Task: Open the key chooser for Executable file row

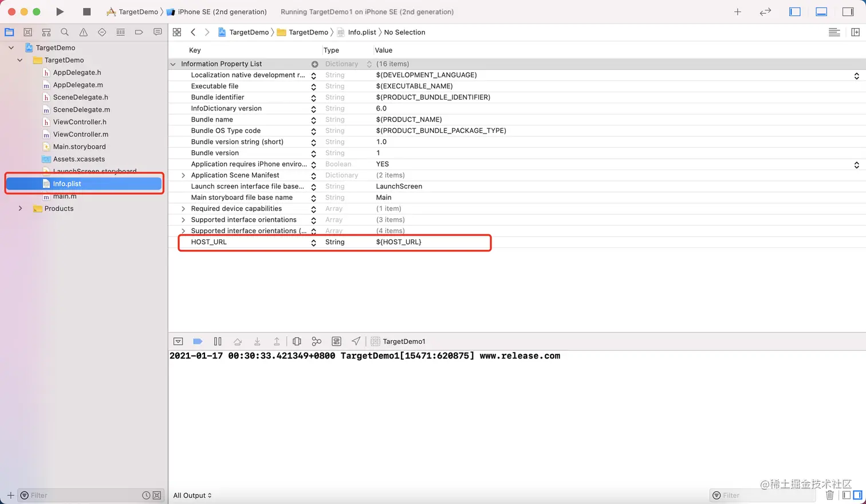Action: pyautogui.click(x=313, y=86)
